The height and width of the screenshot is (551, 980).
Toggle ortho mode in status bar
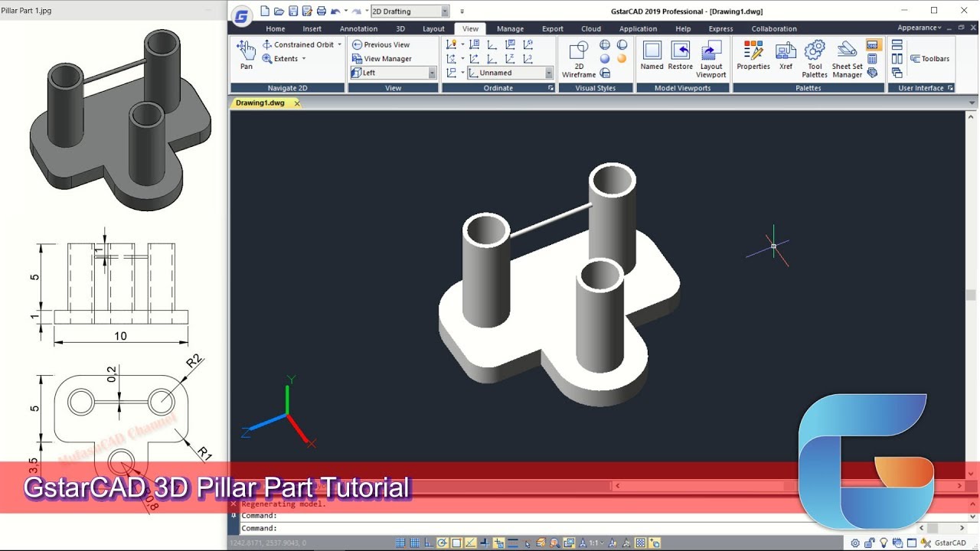point(428,543)
